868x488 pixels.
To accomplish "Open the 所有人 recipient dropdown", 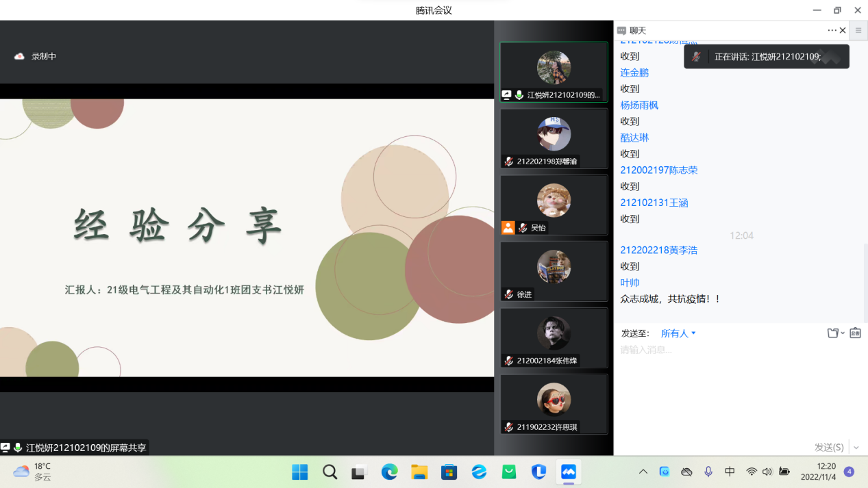I will click(678, 333).
